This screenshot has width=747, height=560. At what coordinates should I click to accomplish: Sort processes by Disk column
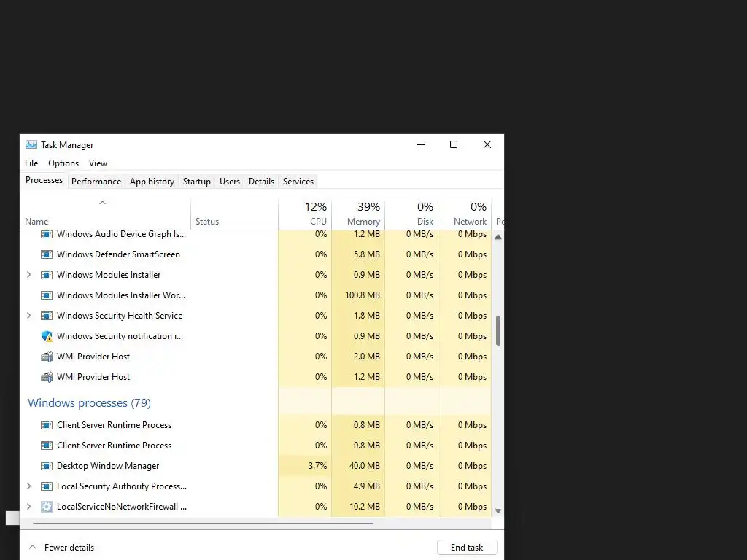pos(411,214)
